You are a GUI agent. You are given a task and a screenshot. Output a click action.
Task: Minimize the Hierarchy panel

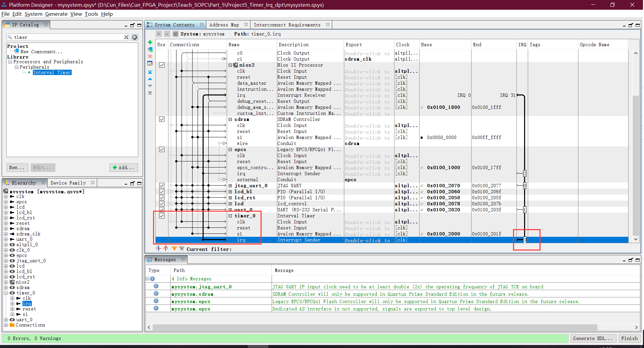(126, 184)
